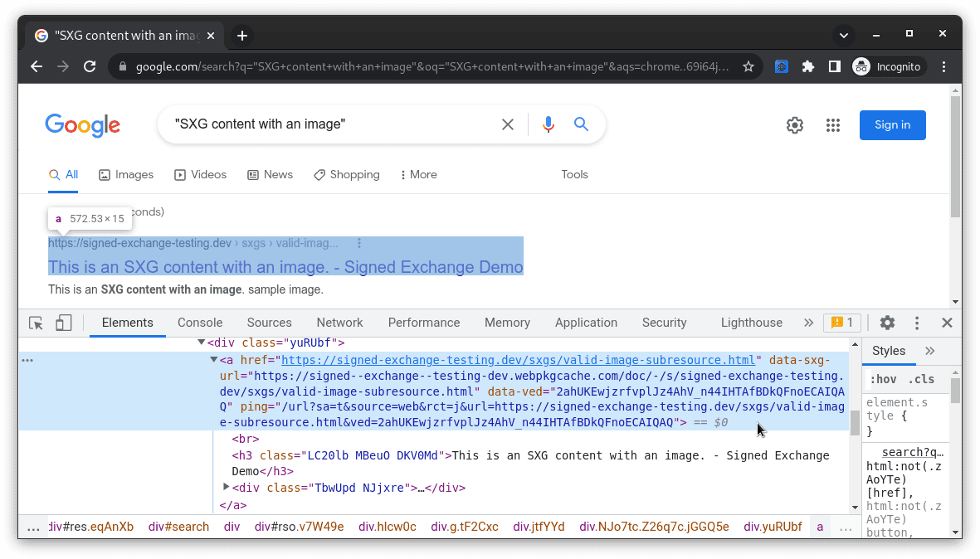Select the inspect element tool in DevTools
Image resolution: width=980 pixels, height=559 pixels.
(35, 323)
